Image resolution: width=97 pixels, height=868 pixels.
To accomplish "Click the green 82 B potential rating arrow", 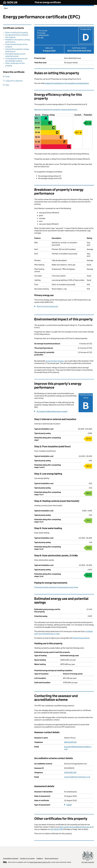I will pyautogui.click(x=88, y=123).
